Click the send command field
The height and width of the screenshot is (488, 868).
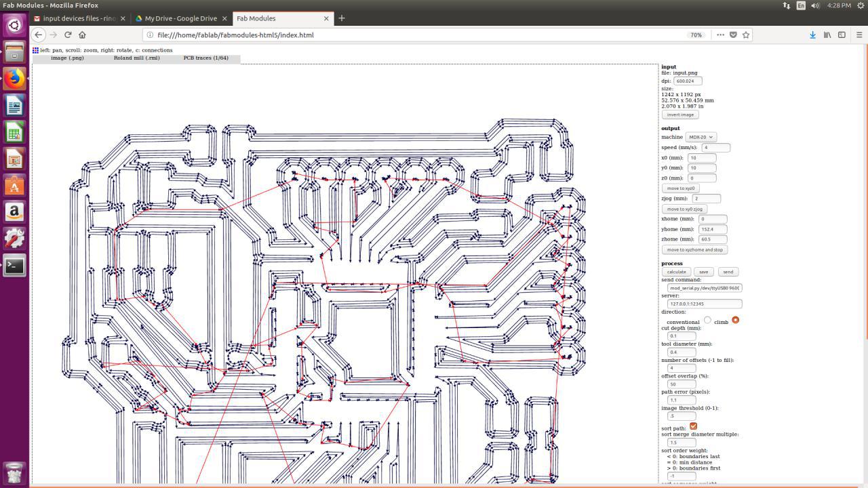pyautogui.click(x=705, y=287)
